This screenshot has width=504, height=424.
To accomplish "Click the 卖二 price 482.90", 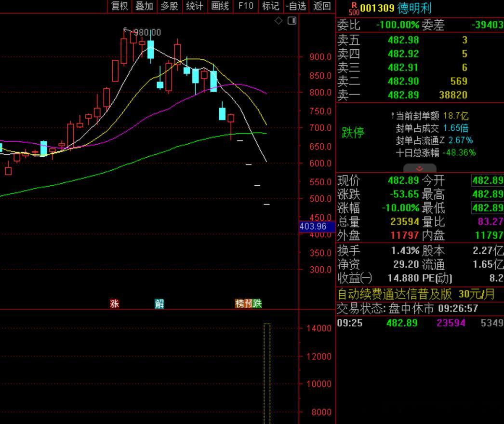I will (403, 81).
